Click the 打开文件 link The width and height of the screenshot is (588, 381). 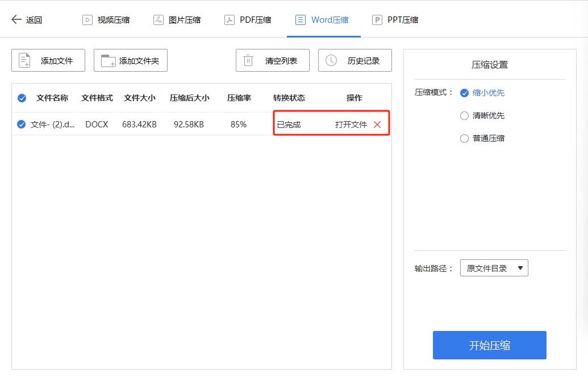pyautogui.click(x=351, y=125)
